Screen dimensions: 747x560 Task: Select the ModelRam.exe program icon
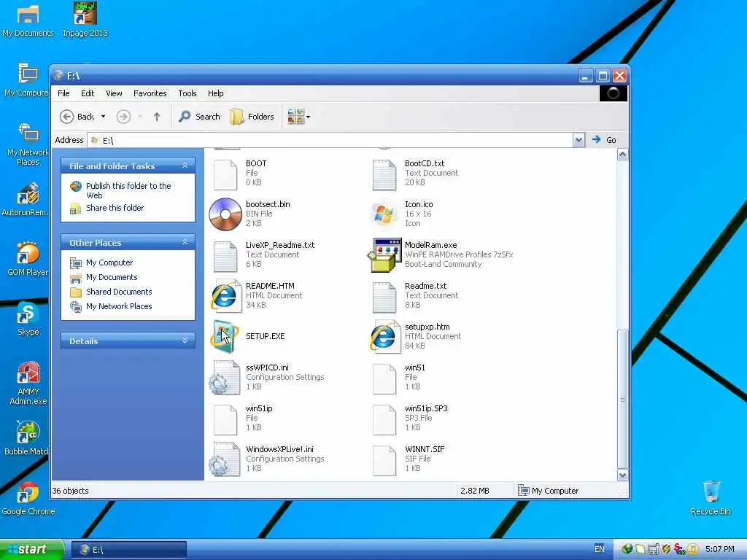[x=384, y=255]
